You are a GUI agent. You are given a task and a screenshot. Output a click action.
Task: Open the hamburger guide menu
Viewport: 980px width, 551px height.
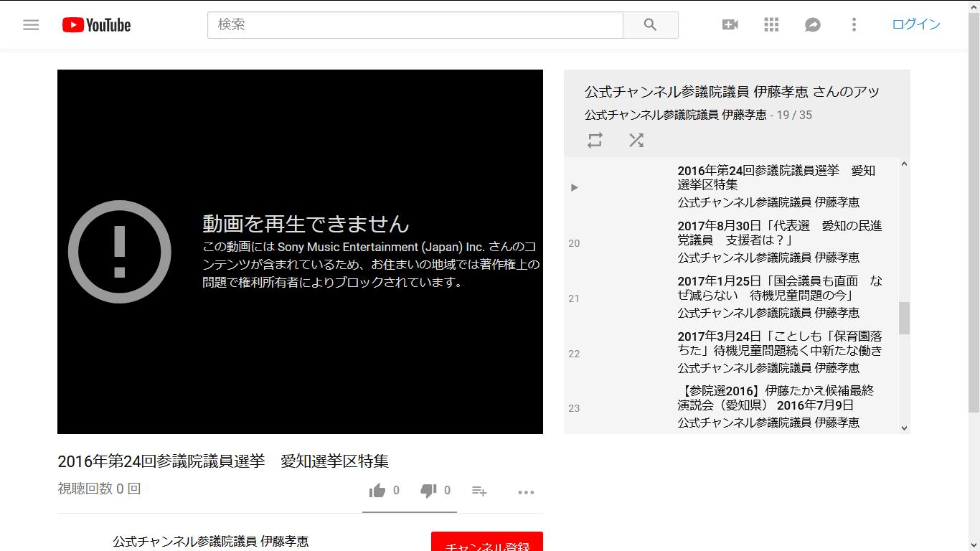(x=31, y=25)
